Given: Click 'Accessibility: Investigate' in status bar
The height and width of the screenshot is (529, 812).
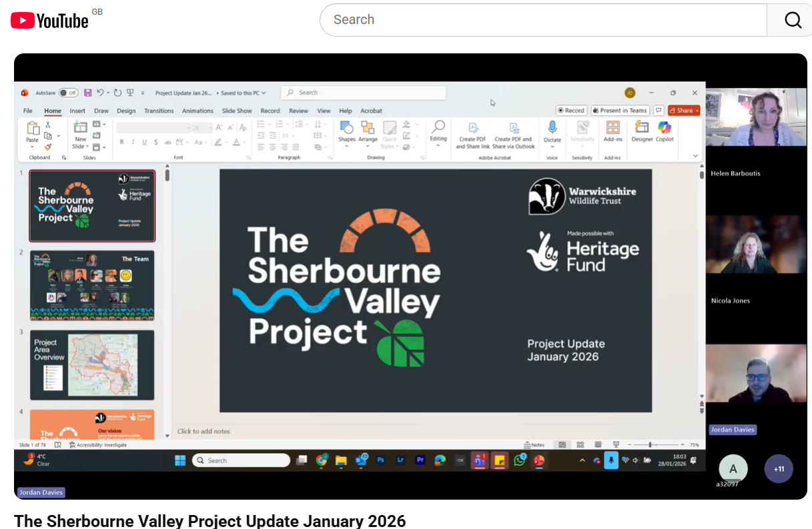Looking at the screenshot, I should (x=97, y=445).
